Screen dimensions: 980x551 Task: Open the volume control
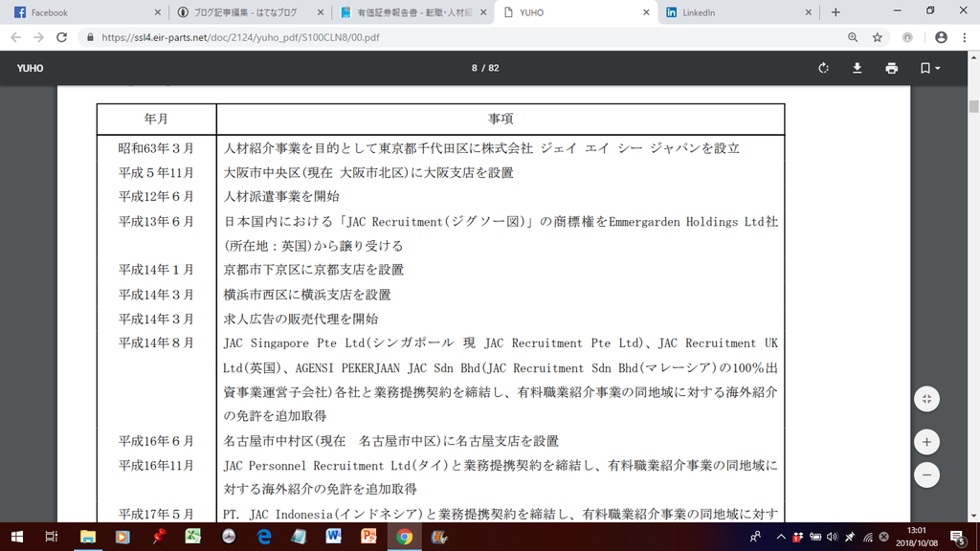click(x=832, y=537)
